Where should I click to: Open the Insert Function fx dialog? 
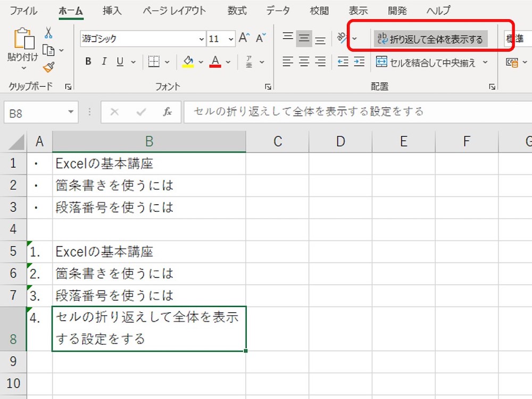click(x=167, y=112)
